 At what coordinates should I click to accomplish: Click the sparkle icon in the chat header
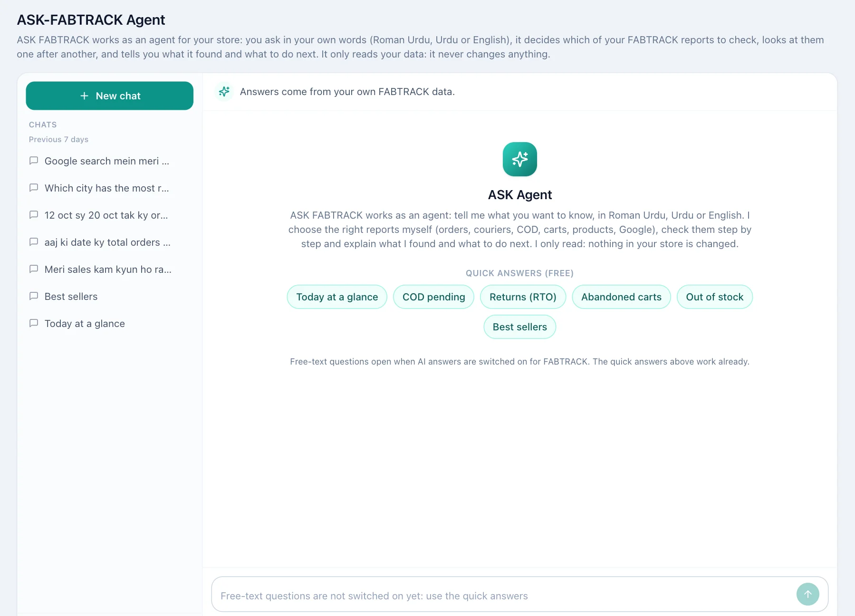(224, 91)
